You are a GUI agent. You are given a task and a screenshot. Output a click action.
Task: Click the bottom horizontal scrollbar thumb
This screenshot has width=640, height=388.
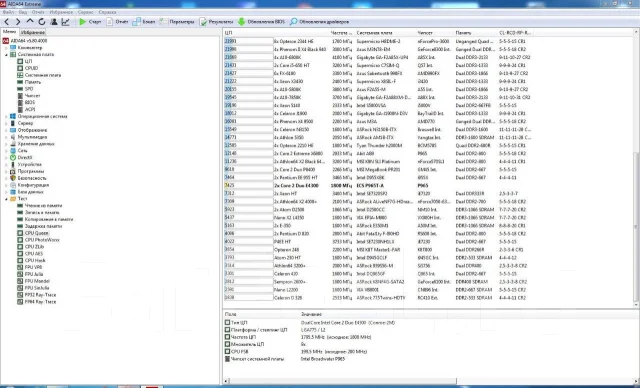(343, 381)
